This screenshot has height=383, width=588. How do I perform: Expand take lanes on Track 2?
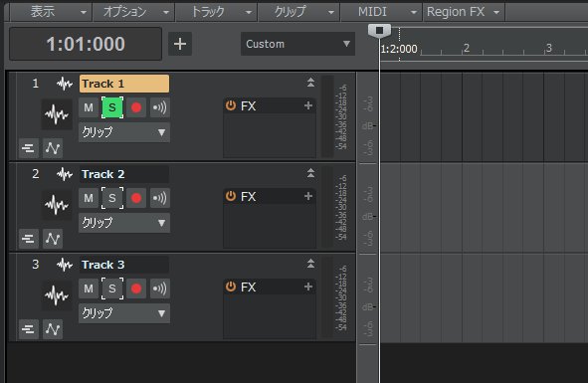coord(29,239)
